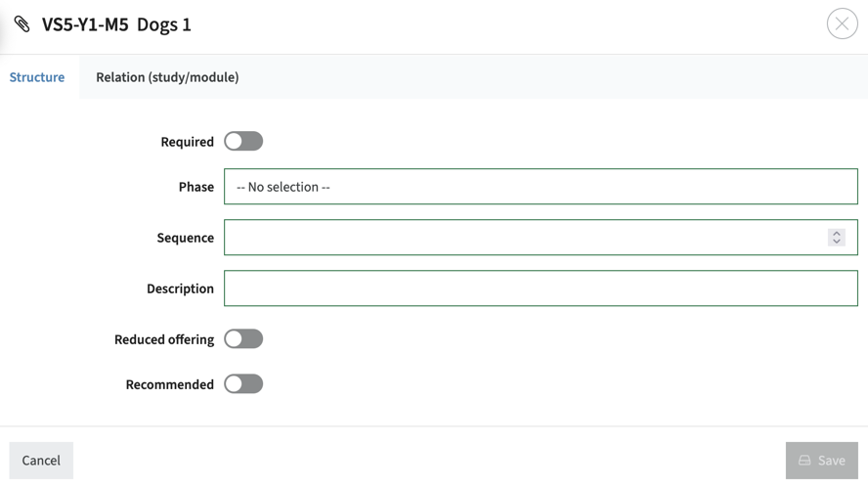Screen dimensions: 868x487
Task: Click the Description field label
Action: [180, 288]
